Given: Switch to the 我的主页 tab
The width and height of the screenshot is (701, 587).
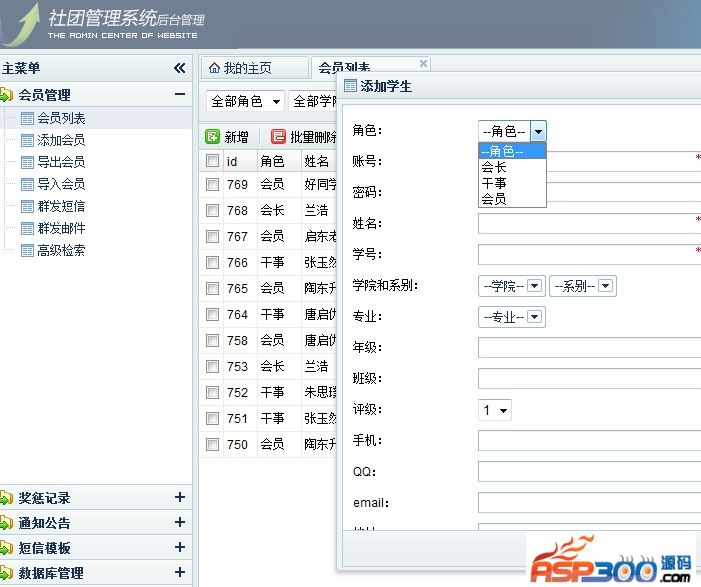Looking at the screenshot, I should click(255, 68).
